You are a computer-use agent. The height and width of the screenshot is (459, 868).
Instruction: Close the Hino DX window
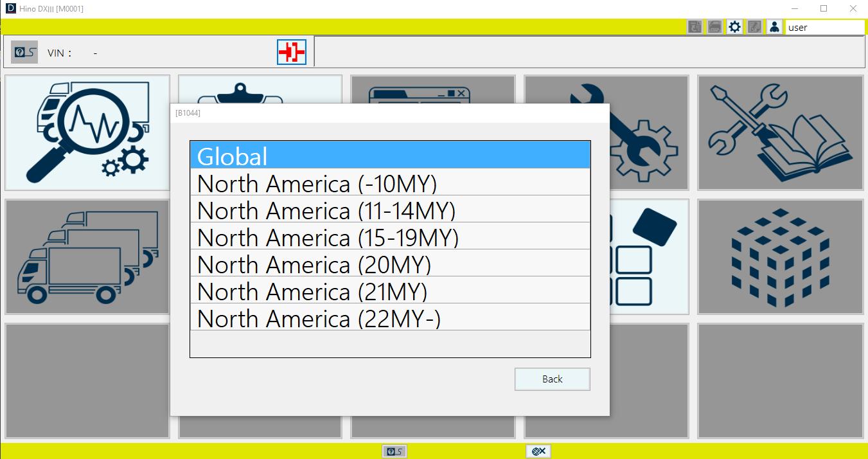coord(853,8)
